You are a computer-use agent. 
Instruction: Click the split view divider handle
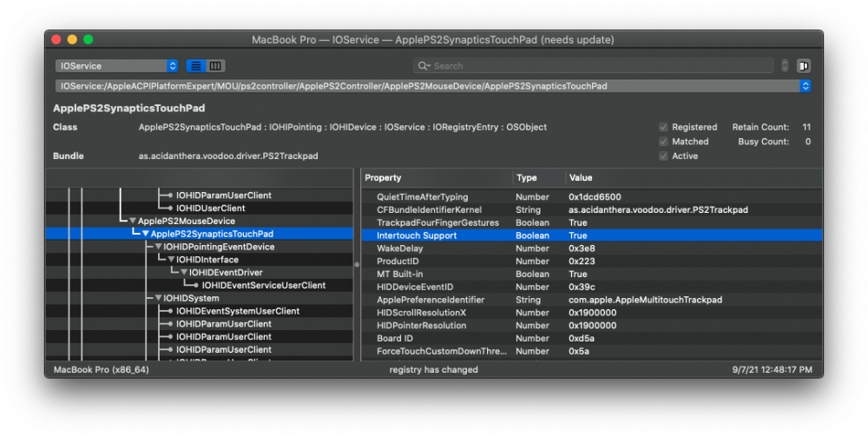[x=357, y=265]
